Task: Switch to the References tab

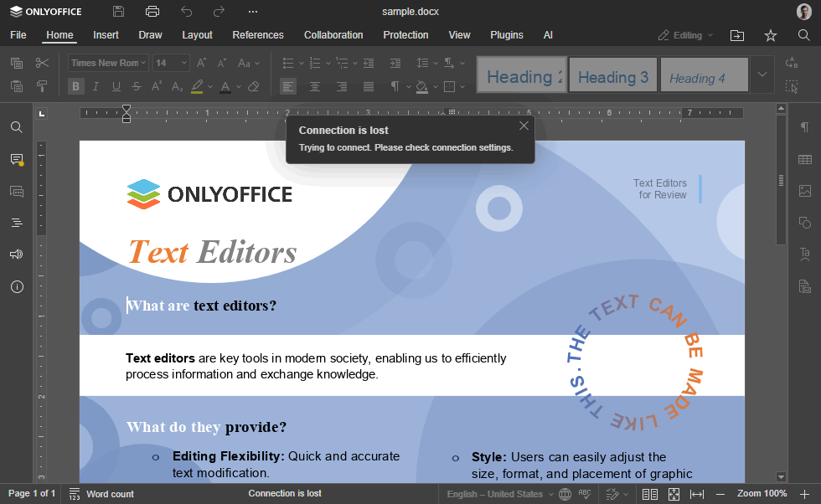Action: 258,35
